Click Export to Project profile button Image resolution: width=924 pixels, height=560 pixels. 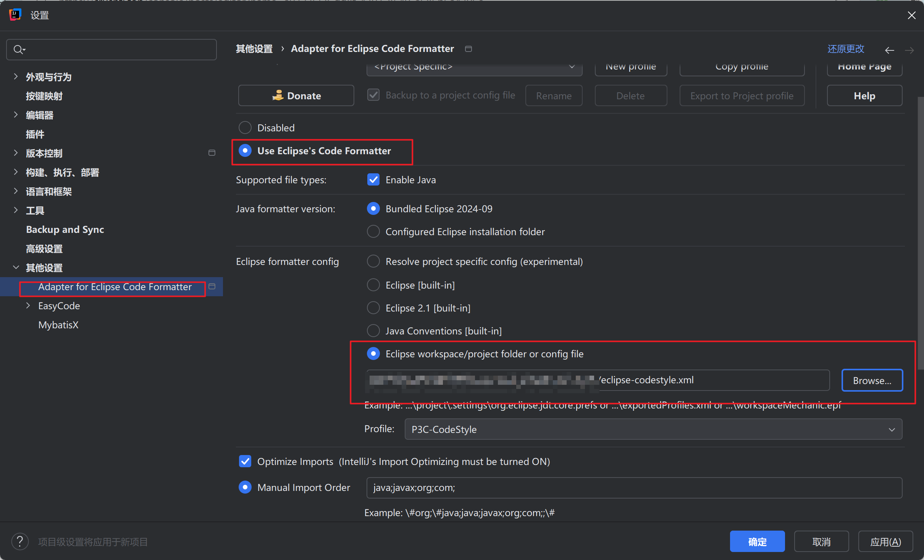(742, 95)
